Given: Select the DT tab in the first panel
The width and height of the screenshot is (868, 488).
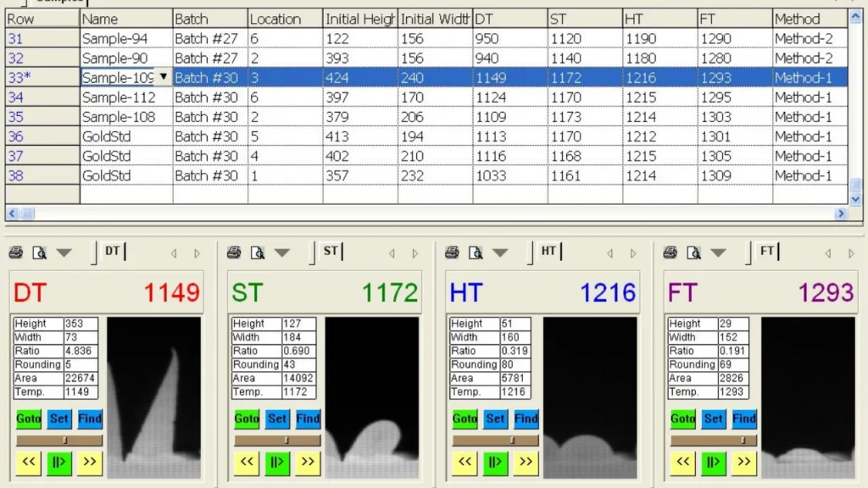Looking at the screenshot, I should coord(113,251).
